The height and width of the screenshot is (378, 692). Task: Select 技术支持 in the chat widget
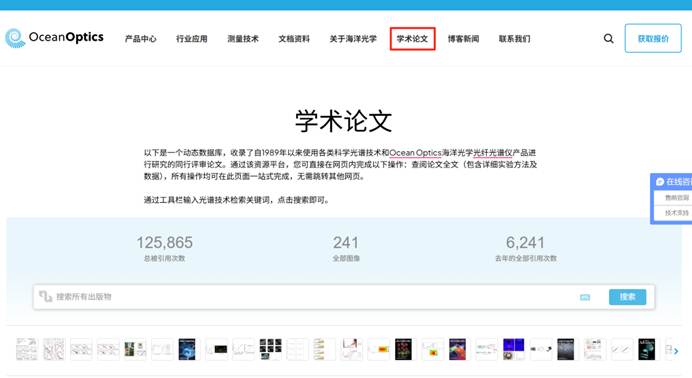[x=677, y=213]
